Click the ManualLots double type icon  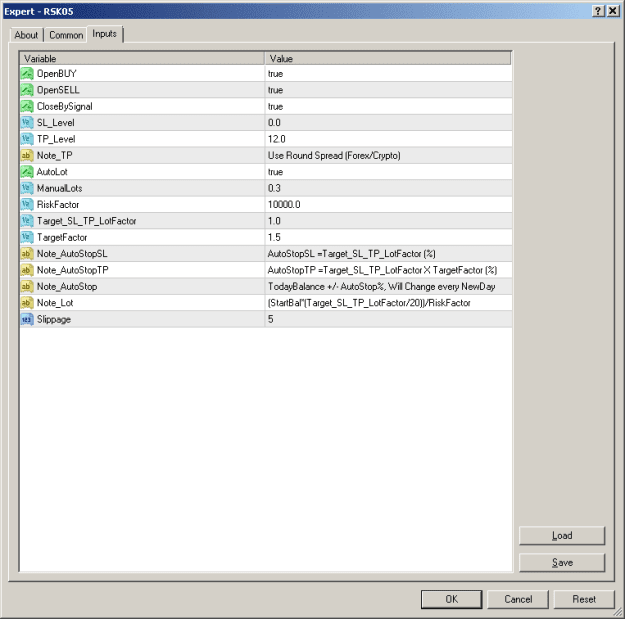tap(27, 188)
